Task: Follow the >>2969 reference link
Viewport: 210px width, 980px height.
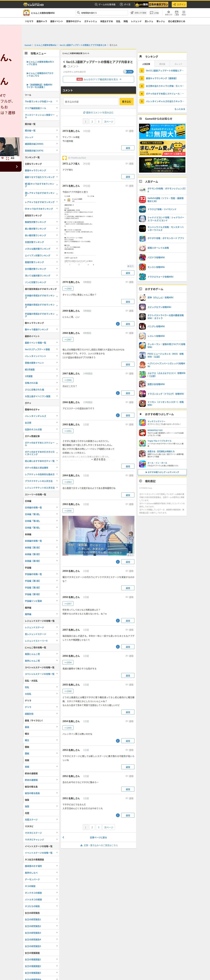Action: tap(68, 289)
